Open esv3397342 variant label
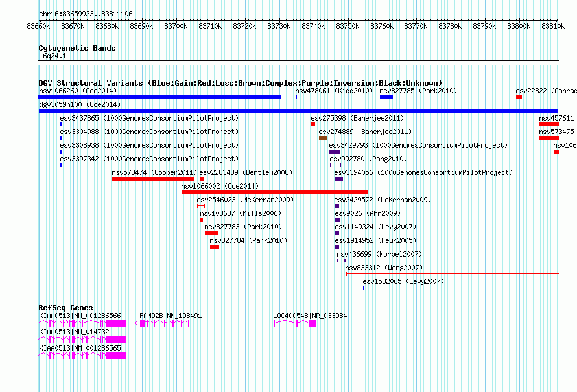 point(149,159)
